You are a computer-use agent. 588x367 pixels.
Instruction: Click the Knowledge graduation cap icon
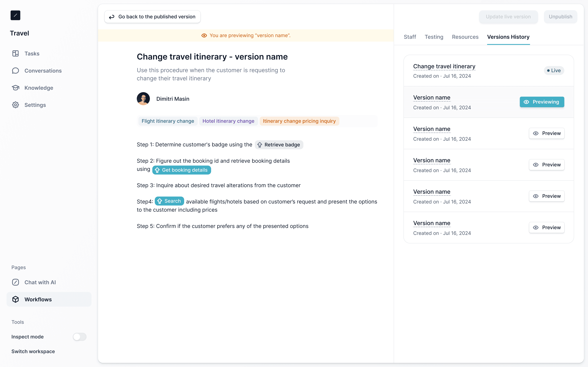click(16, 88)
